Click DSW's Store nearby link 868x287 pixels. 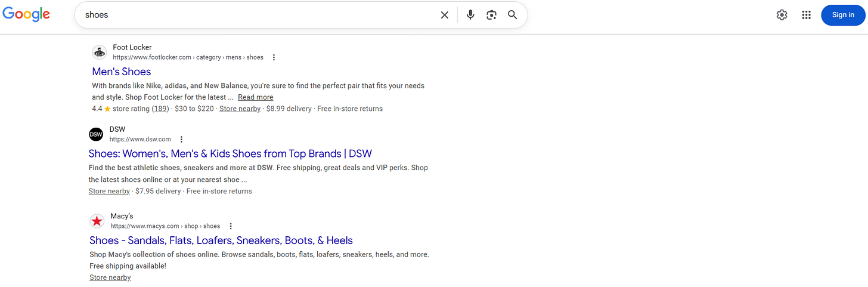click(x=109, y=191)
